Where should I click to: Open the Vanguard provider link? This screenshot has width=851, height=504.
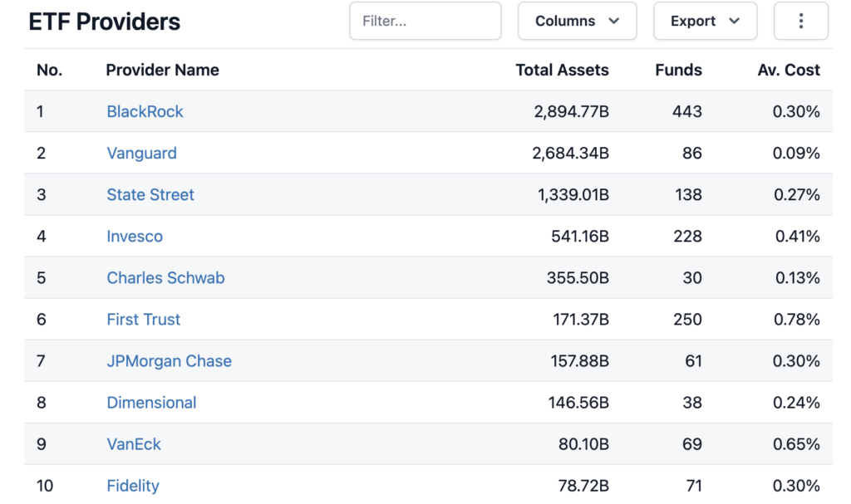(x=141, y=153)
